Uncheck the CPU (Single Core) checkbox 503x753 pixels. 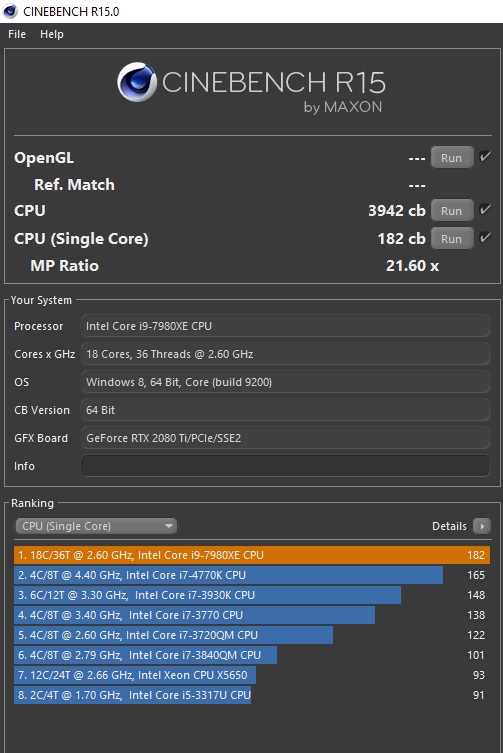pyautogui.click(x=485, y=237)
